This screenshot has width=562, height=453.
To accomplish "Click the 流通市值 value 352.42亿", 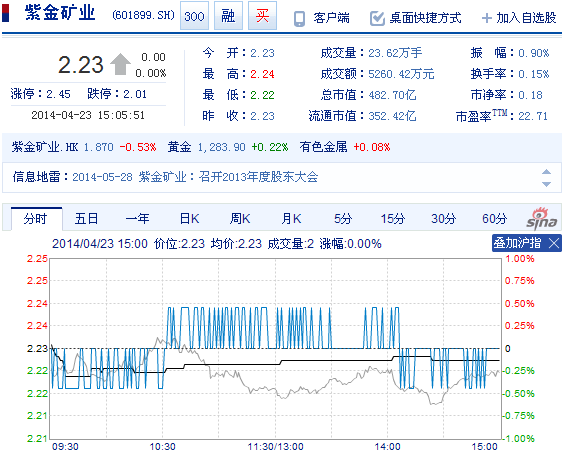I will (x=392, y=116).
